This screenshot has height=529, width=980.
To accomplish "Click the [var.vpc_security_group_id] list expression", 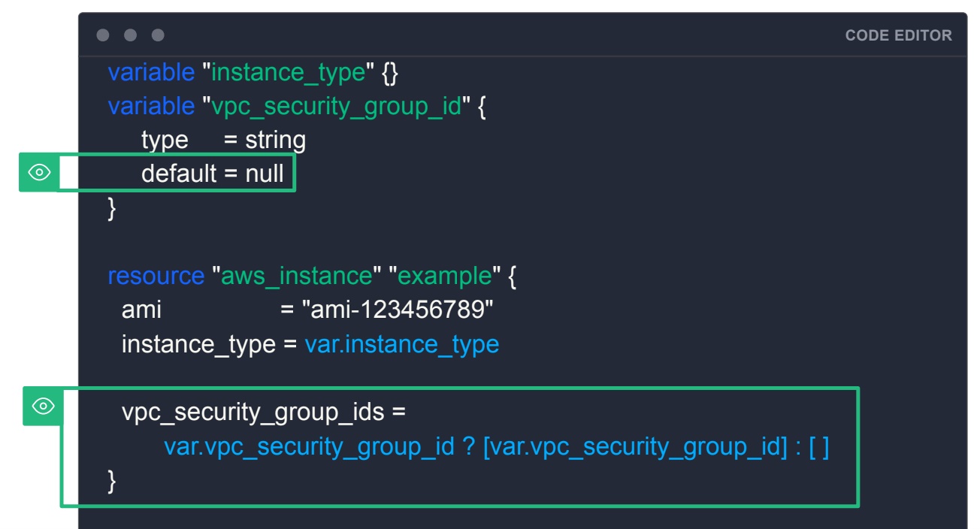I will 634,447.
